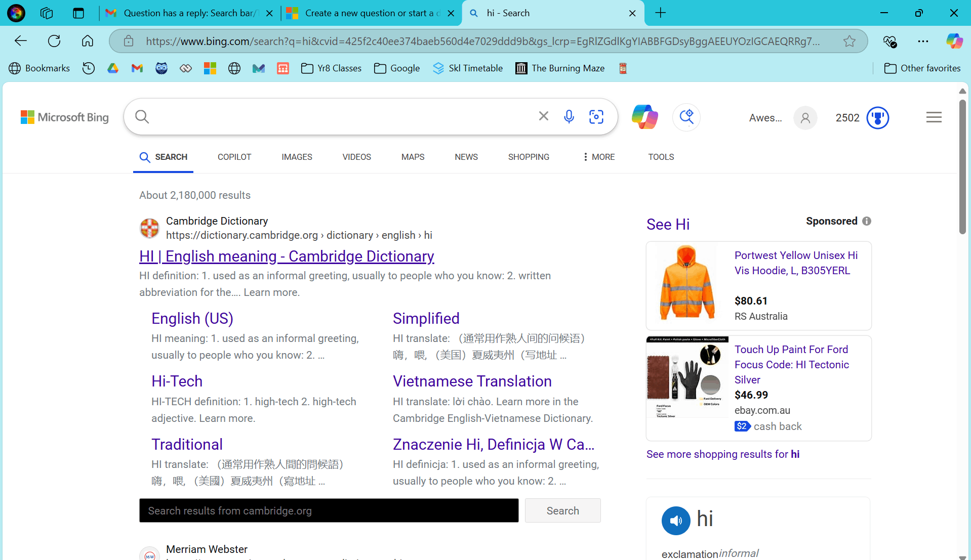View site information lock icon
Viewport: 971px width, 560px height.
(129, 41)
